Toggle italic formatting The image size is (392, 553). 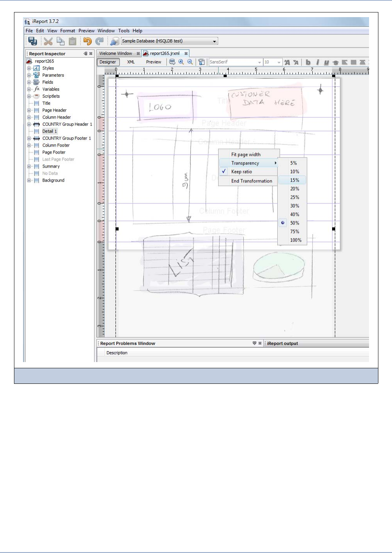[317, 62]
